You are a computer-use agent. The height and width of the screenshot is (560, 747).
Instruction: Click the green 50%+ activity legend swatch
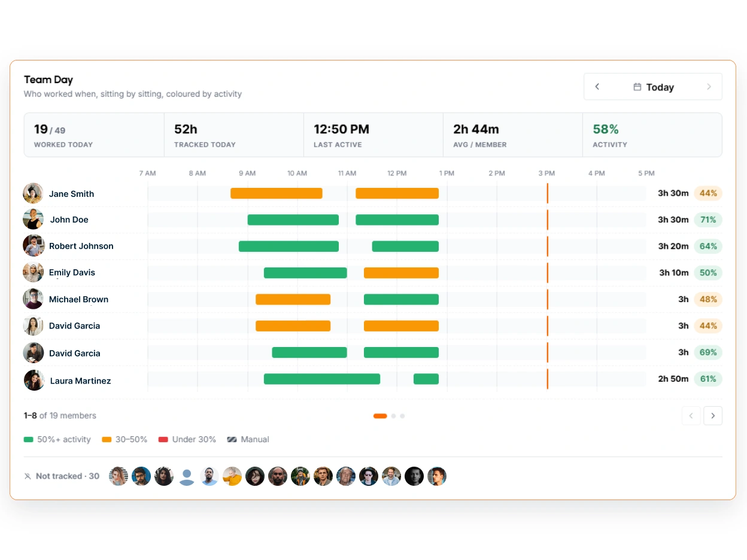[x=28, y=439]
